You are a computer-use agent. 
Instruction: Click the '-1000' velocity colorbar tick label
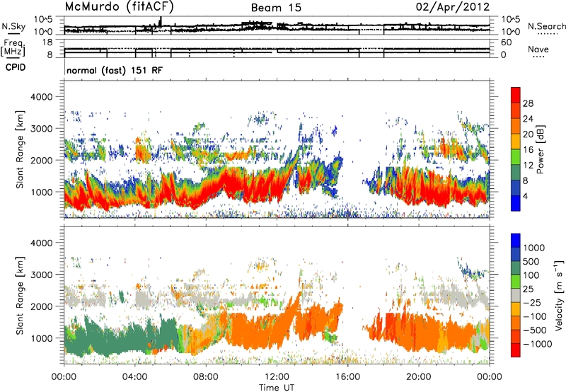(x=537, y=344)
